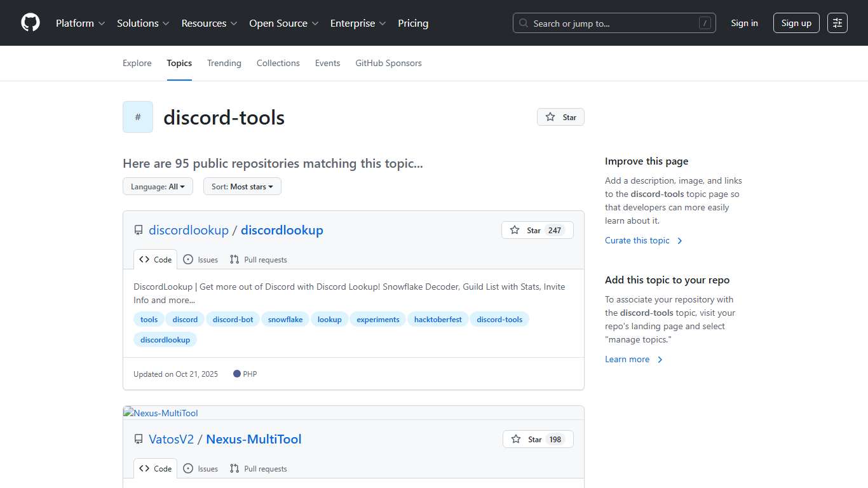The height and width of the screenshot is (488, 868).
Task: Click the repository book icon beside discordlookup
Action: coord(138,230)
